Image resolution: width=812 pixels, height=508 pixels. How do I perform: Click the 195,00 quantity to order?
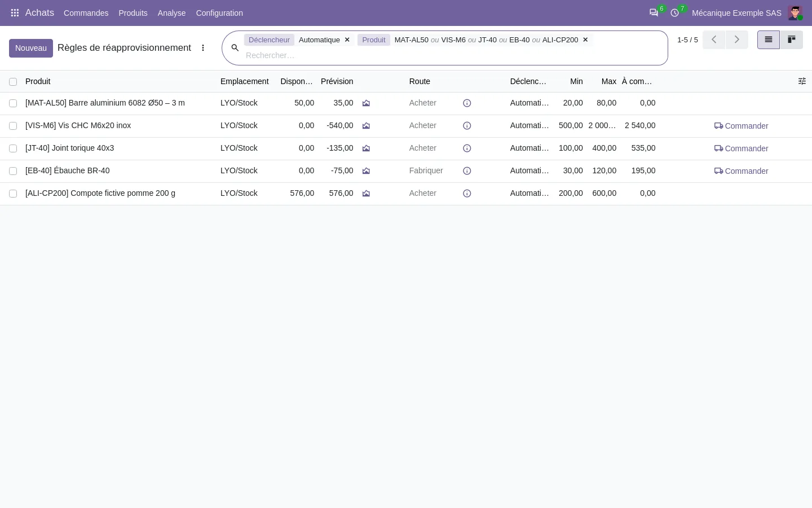tap(643, 170)
